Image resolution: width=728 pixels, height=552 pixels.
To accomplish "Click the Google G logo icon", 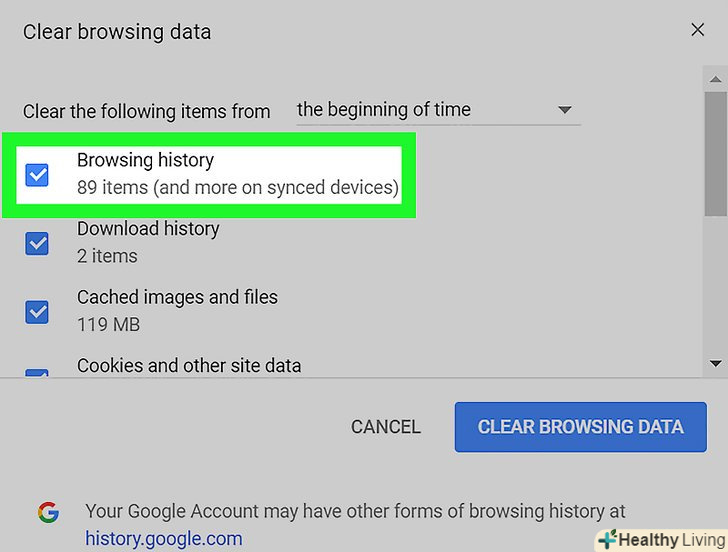I will click(x=47, y=512).
